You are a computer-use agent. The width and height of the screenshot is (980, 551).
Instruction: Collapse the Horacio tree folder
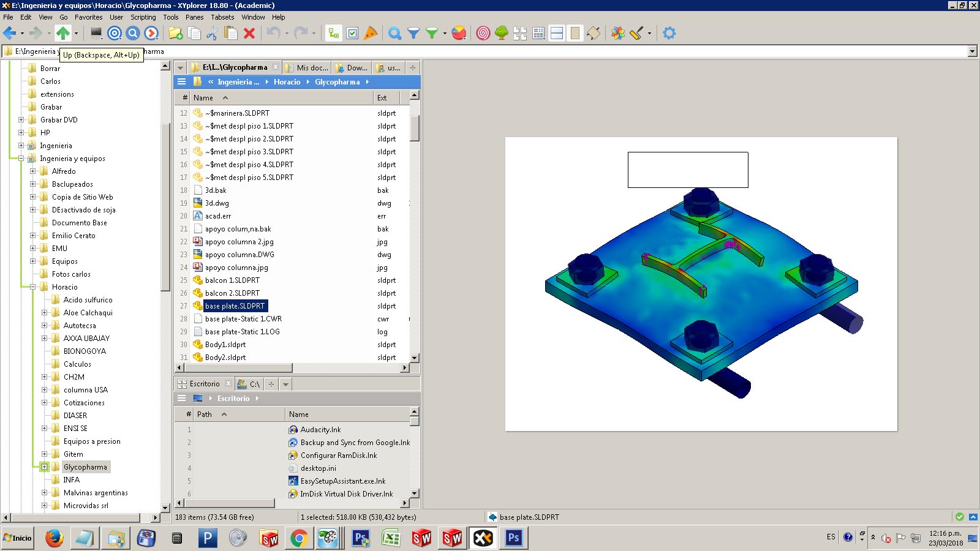(33, 287)
